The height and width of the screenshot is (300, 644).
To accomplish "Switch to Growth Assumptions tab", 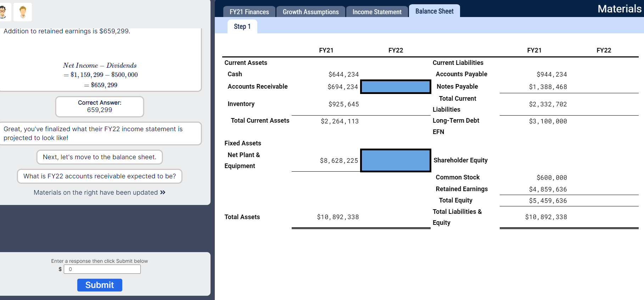I will point(310,12).
